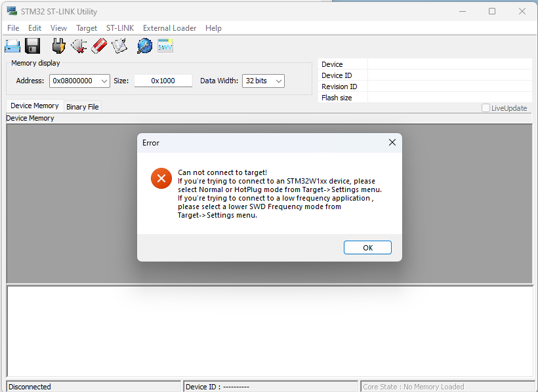Close the ST-LINK Utility window
This screenshot has height=392, width=538.
522,11
